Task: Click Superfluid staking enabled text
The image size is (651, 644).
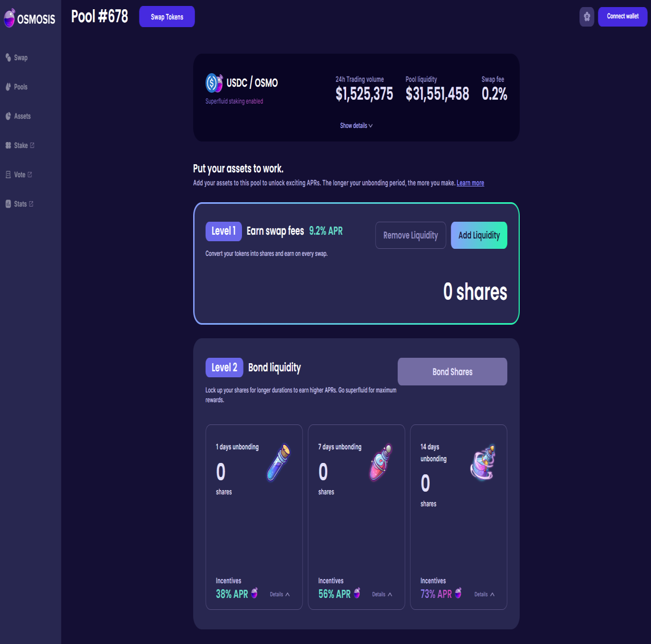Action: point(234,101)
